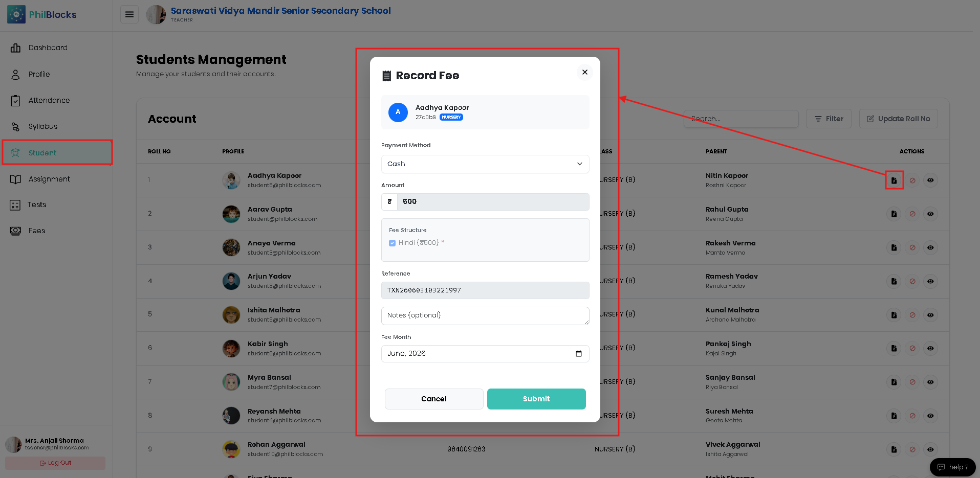The image size is (980, 478).
Task: Click block icon in Reyansh Mehta's row
Action: tap(912, 416)
